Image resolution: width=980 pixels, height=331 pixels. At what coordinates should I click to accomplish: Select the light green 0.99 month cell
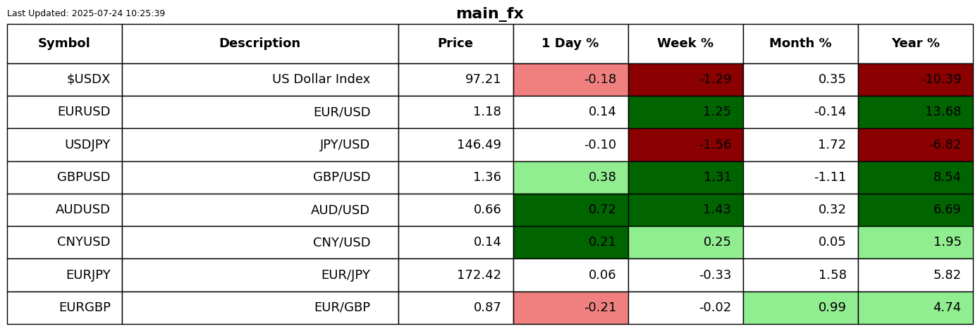(x=800, y=308)
